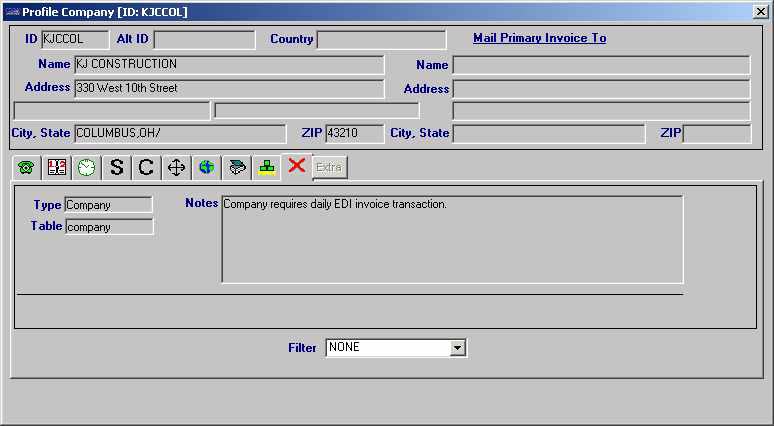The image size is (774, 426).
Task: Click the Table field showing company
Action: point(109,227)
